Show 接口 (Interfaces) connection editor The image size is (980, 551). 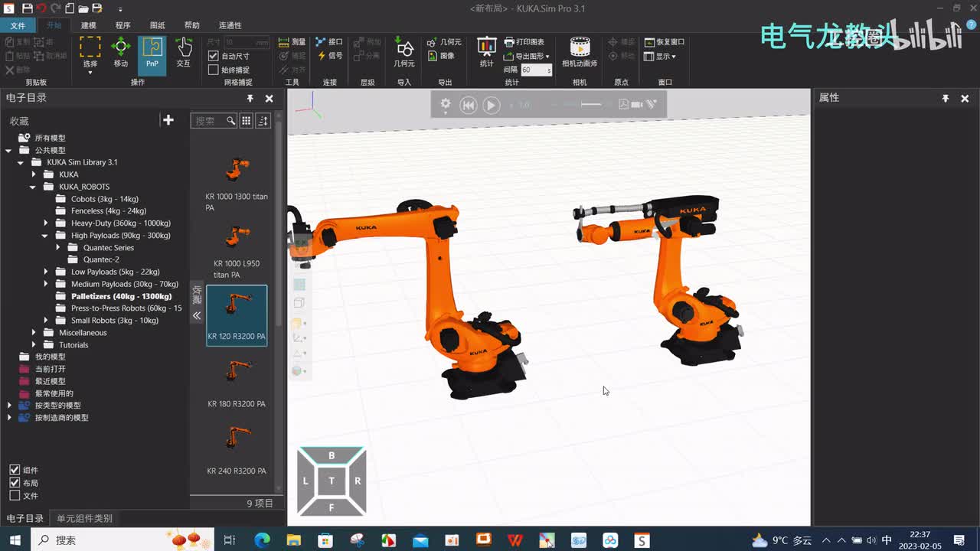click(x=330, y=42)
